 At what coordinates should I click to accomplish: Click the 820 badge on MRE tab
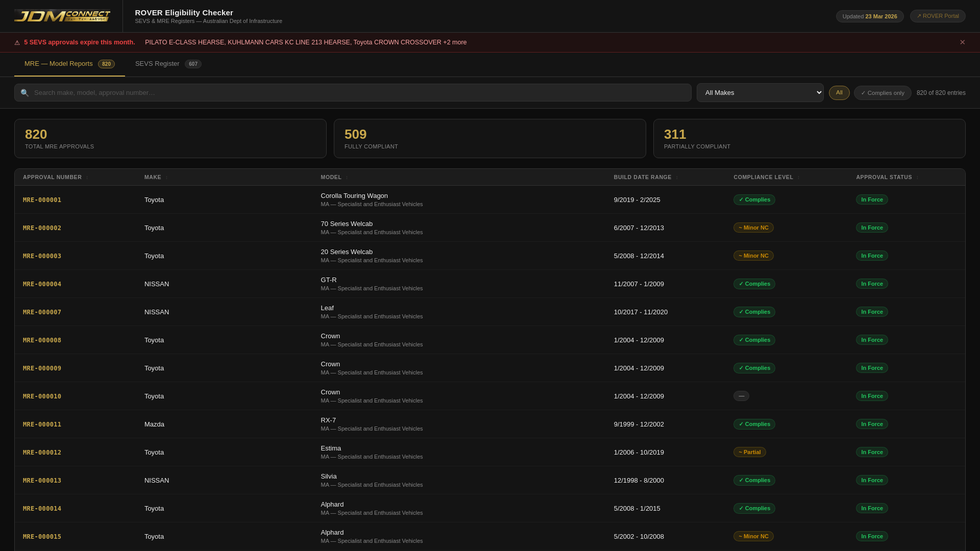tap(106, 64)
